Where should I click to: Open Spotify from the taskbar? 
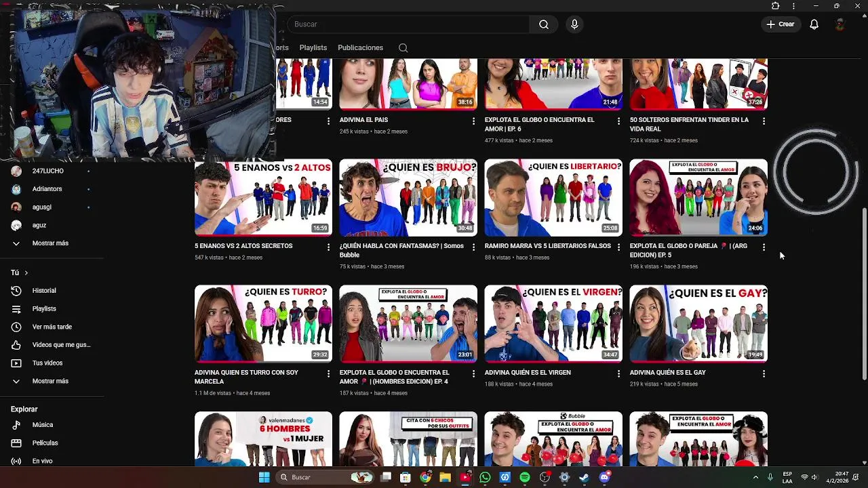[525, 477]
